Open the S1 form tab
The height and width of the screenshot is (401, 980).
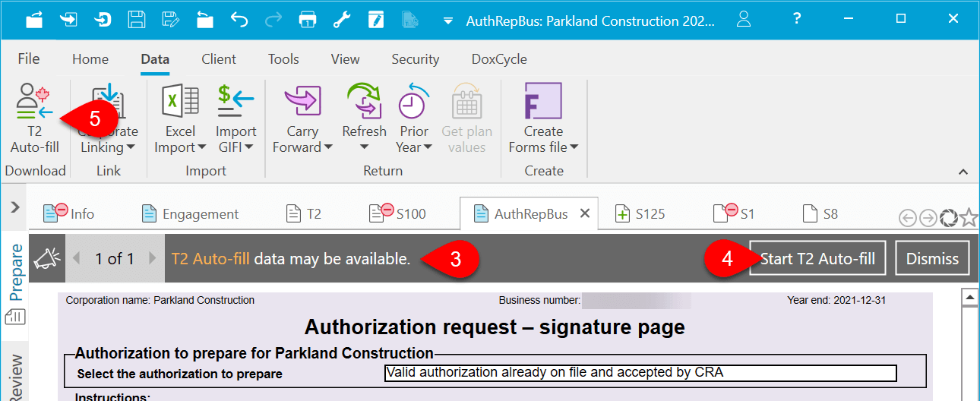(734, 213)
